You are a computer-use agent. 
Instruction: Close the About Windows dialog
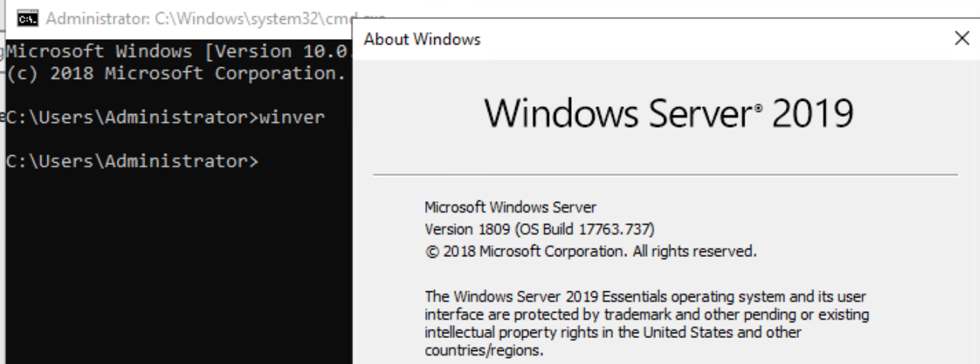pos(962,39)
